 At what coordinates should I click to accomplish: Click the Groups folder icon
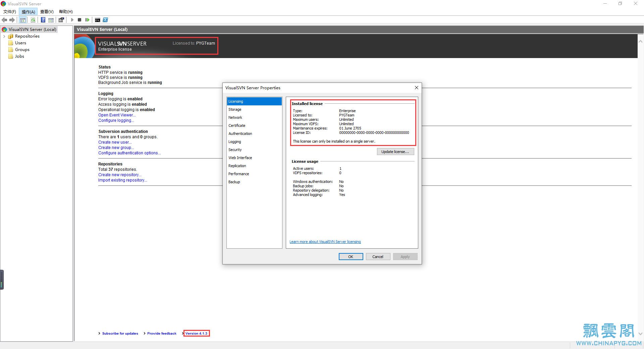point(11,50)
